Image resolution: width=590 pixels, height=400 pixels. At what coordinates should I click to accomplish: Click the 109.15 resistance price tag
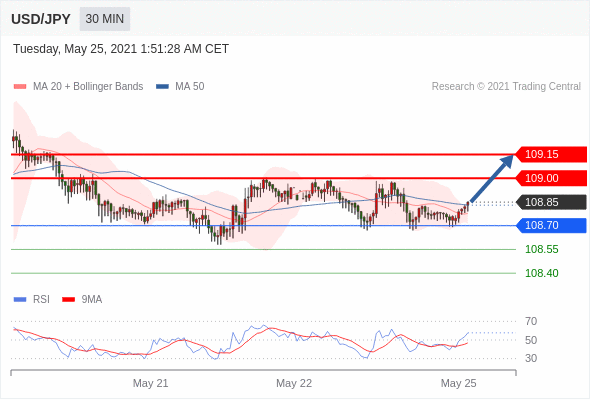pyautogui.click(x=550, y=154)
